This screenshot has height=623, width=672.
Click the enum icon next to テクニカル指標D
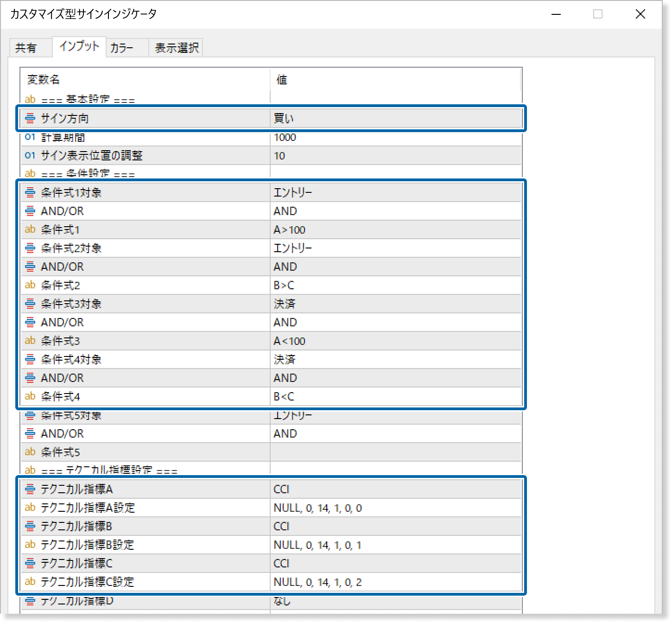(x=30, y=601)
